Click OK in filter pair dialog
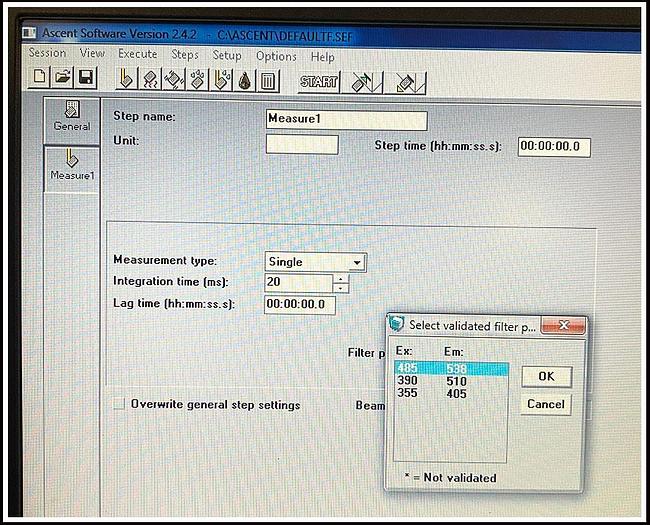Screen dimensions: 650x525 (546, 377)
